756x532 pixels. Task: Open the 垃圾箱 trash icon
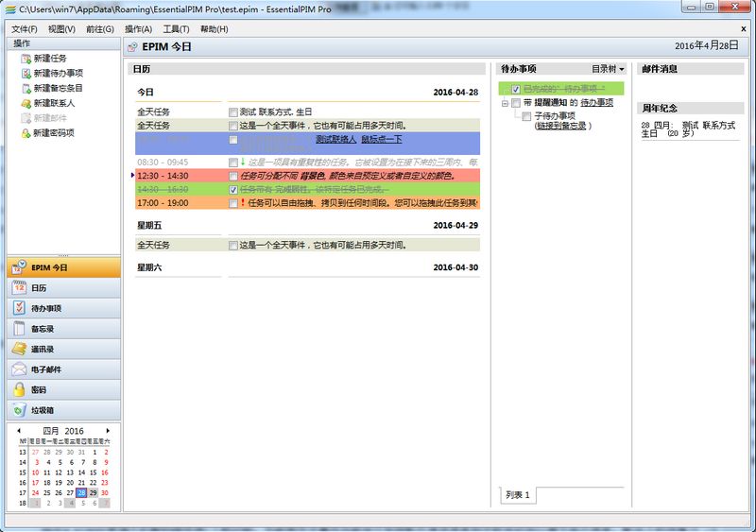pos(19,410)
